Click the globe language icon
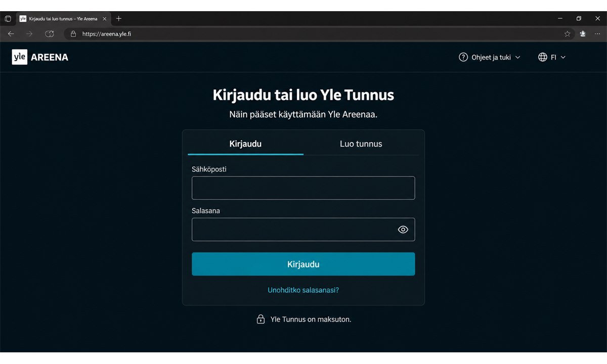Screen dimensions: 607x364 pyautogui.click(x=543, y=57)
